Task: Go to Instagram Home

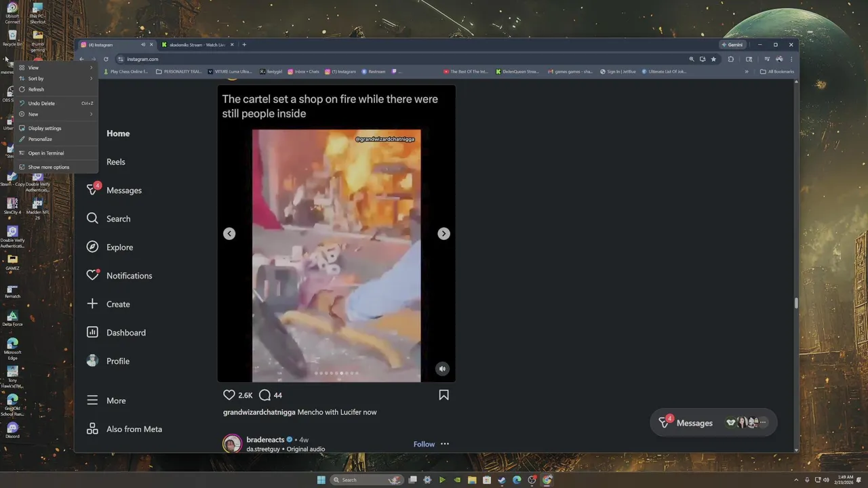Action: point(118,134)
